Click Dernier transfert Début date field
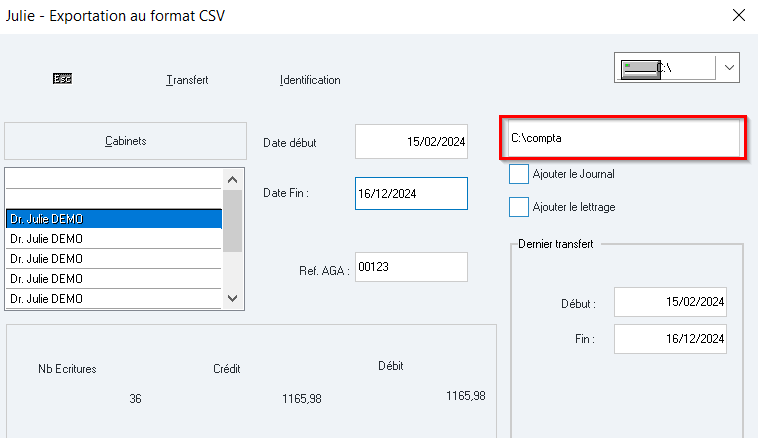The width and height of the screenshot is (758, 438). coord(671,302)
